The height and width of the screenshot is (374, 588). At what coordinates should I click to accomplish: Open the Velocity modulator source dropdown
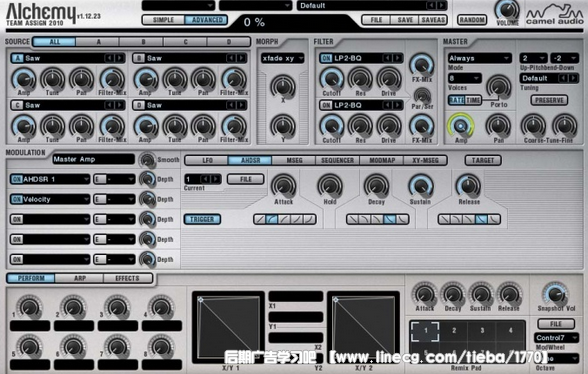point(56,199)
